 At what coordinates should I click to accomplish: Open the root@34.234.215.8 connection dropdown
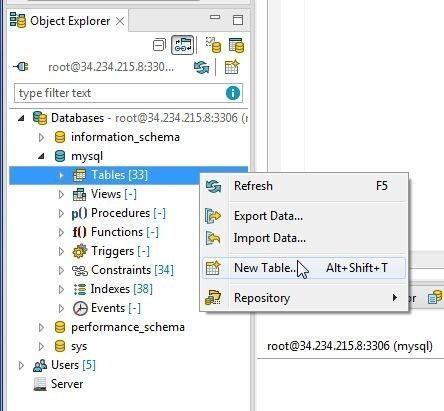(x=111, y=67)
